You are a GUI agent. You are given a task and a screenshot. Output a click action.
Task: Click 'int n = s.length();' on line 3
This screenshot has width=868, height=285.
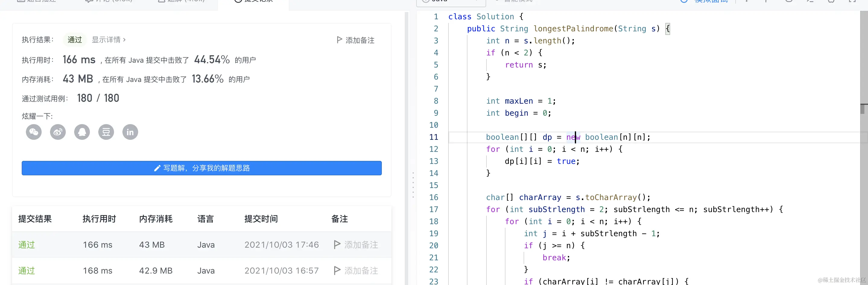point(531,41)
